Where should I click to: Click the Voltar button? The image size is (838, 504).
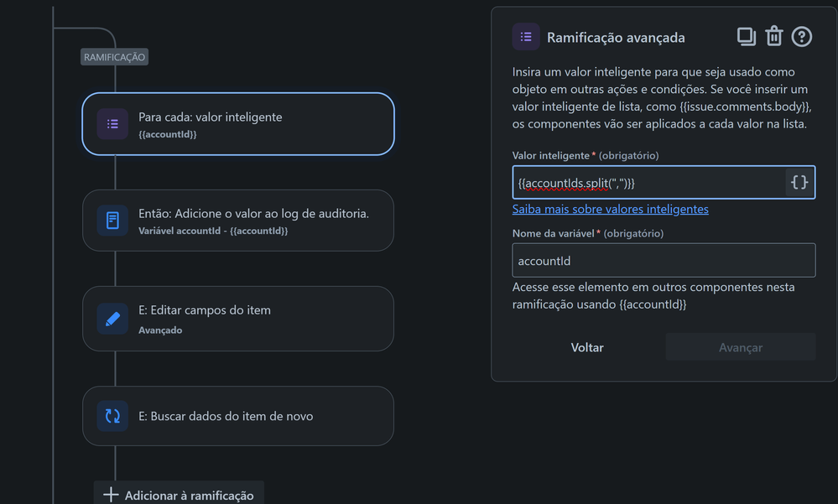[x=586, y=346]
